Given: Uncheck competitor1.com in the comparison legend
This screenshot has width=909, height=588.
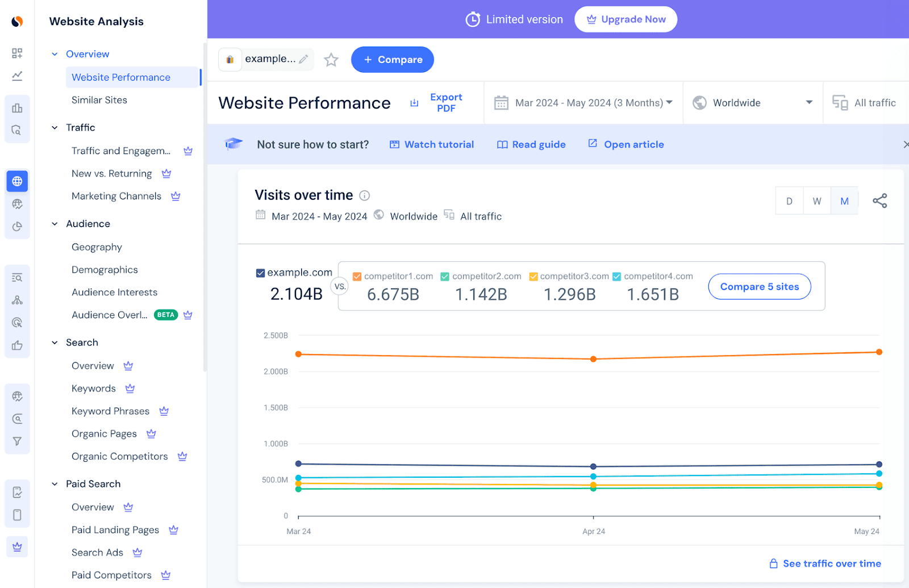Looking at the screenshot, I should coord(357,276).
